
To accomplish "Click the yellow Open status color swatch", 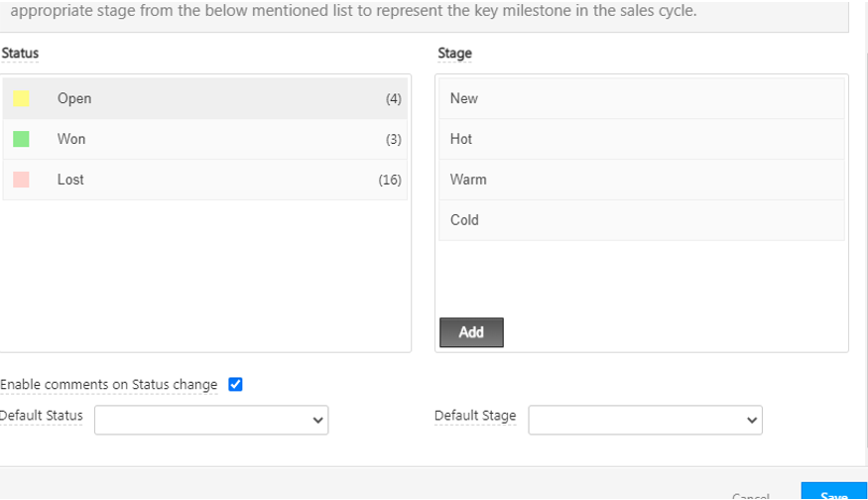I will coord(21,98).
